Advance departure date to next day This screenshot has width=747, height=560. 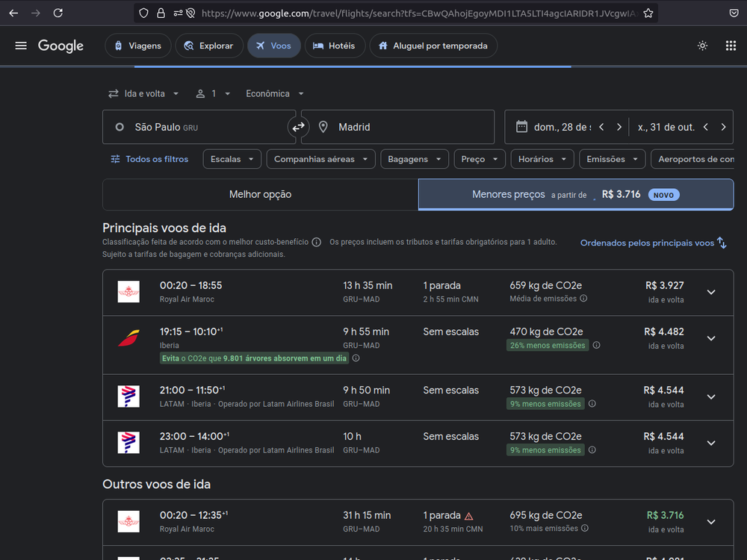tap(619, 127)
